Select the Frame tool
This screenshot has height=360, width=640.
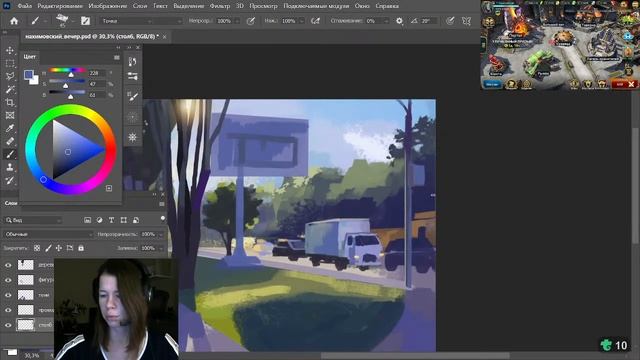[10, 116]
